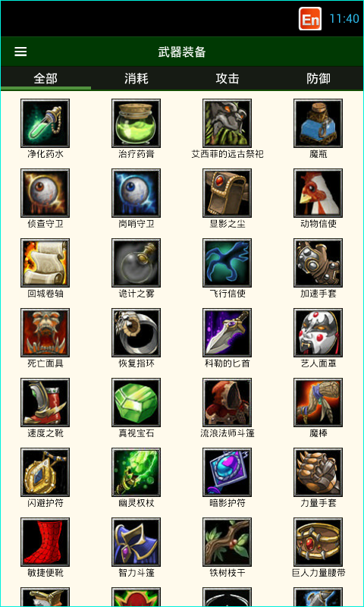Choose the 侦查守卫 eye ward

45,193
